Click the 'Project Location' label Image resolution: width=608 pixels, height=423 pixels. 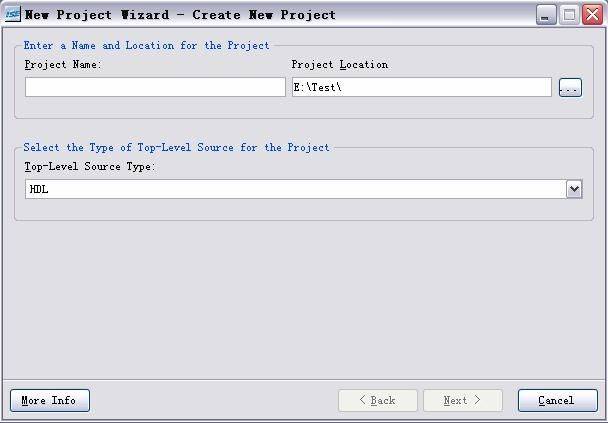[x=340, y=64]
